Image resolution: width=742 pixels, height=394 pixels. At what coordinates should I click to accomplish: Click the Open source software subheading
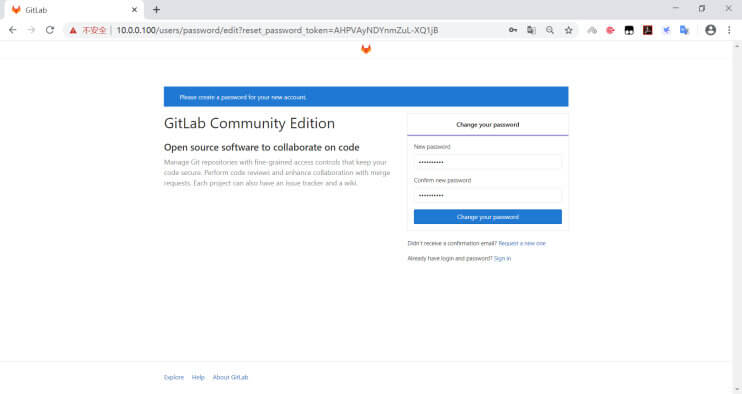262,147
